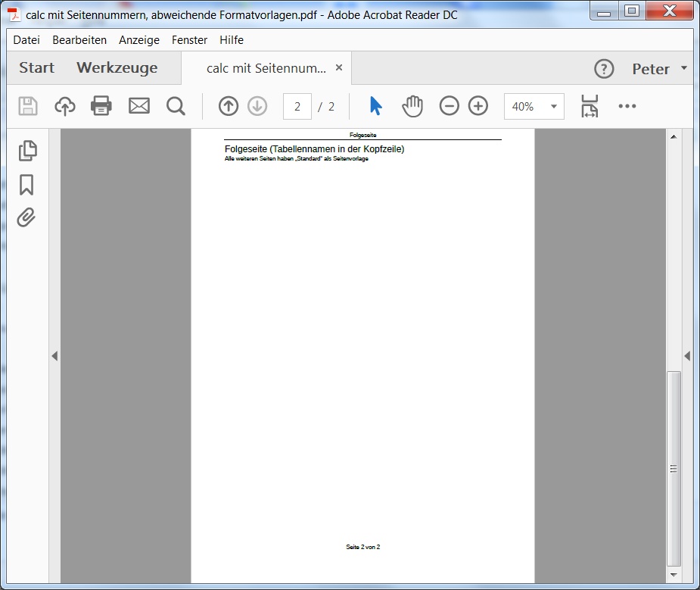Open the Anzeige menu
Screen dimensions: 700x590
[138, 39]
